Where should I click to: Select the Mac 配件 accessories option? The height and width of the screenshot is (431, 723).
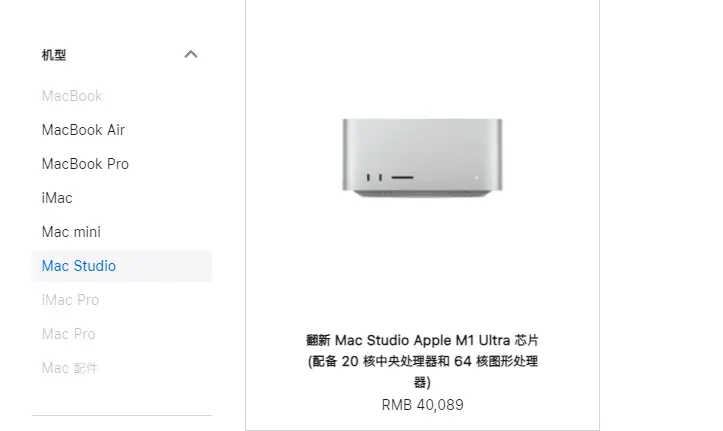[70, 368]
